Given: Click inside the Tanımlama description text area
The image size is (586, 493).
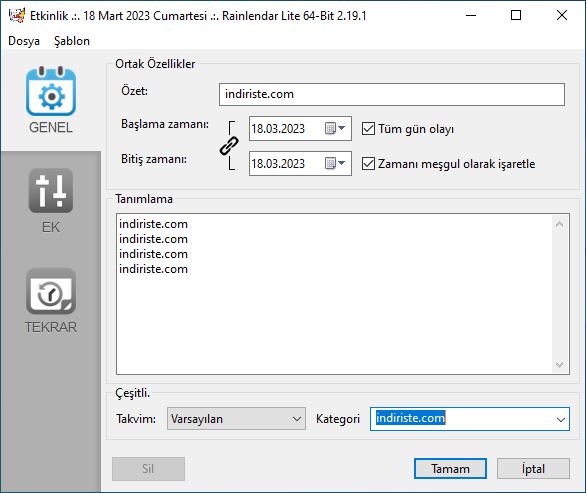Looking at the screenshot, I should click(x=334, y=294).
